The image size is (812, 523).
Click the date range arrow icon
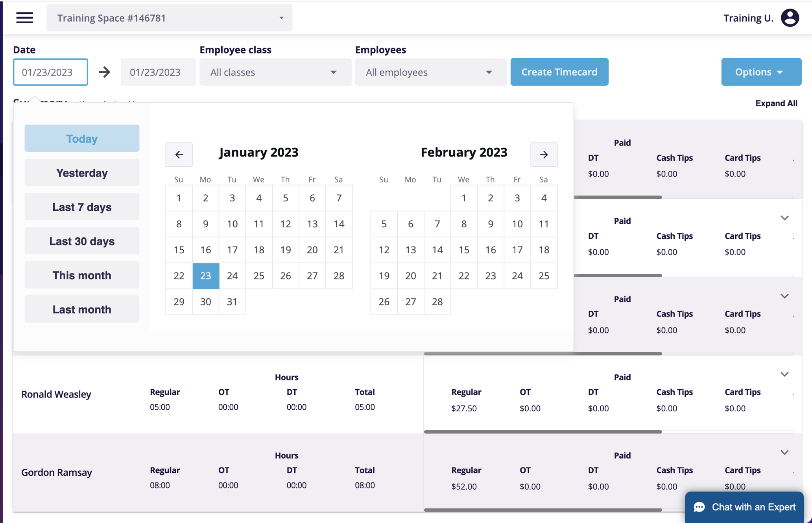104,72
